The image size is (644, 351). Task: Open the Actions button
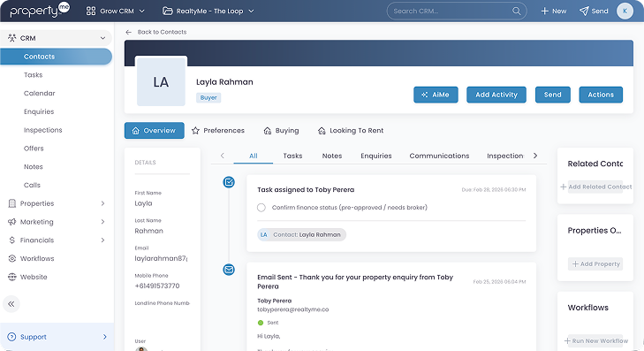pyautogui.click(x=601, y=95)
